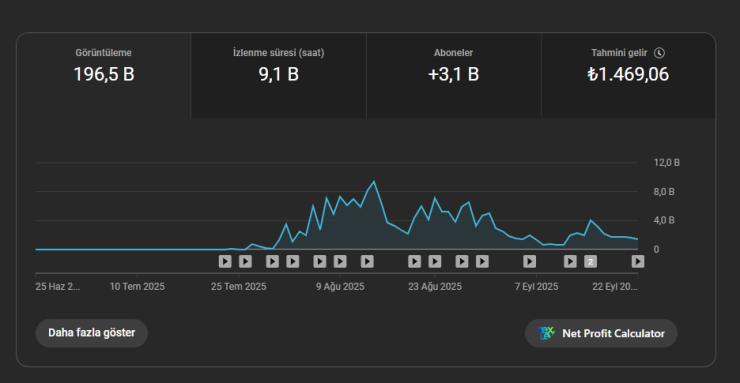
Task: Click the highest peak of the views line
Action: click(374, 181)
